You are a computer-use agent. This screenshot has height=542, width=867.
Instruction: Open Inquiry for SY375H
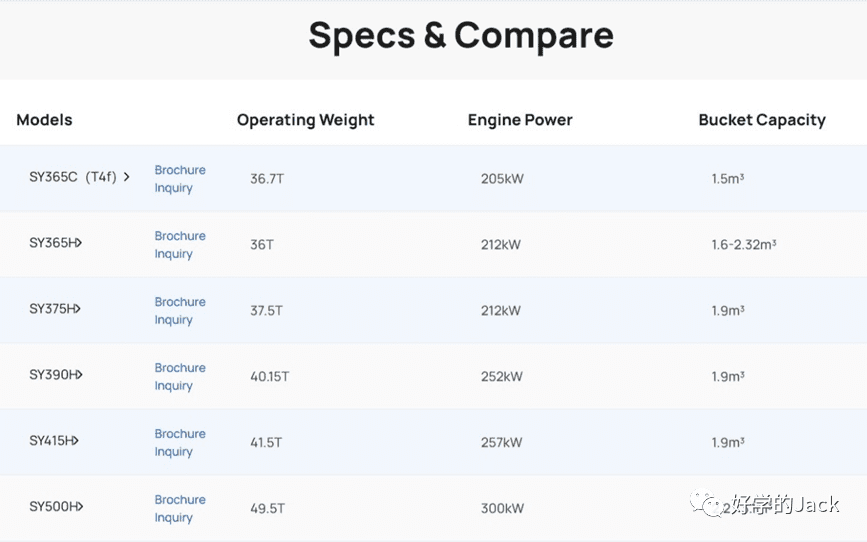click(x=174, y=320)
